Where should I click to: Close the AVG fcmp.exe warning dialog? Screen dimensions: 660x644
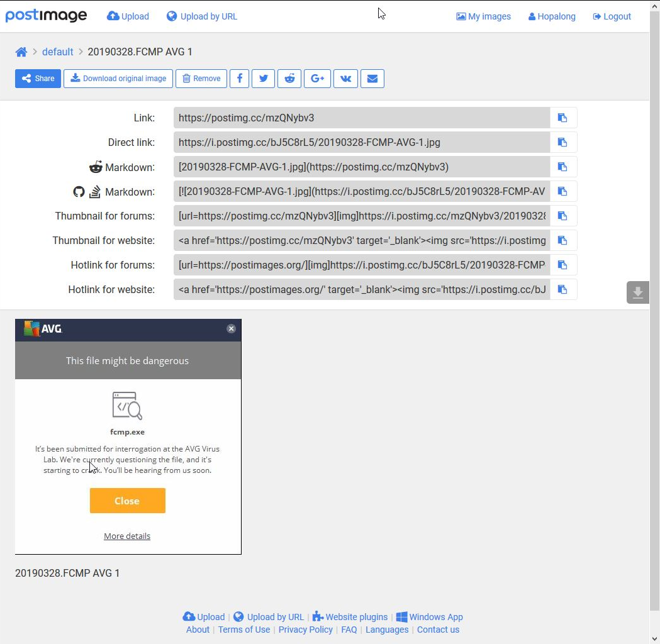pyautogui.click(x=127, y=501)
